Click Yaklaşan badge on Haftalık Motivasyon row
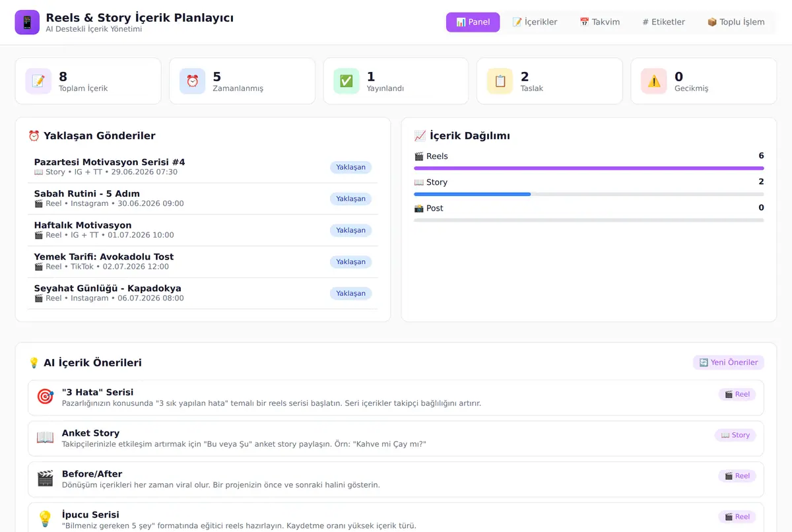Viewport: 792px width, 532px height. (350, 230)
